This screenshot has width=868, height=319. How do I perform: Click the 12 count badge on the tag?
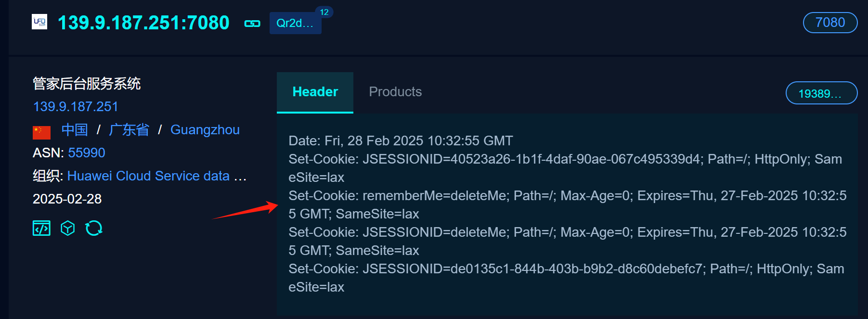(x=324, y=12)
